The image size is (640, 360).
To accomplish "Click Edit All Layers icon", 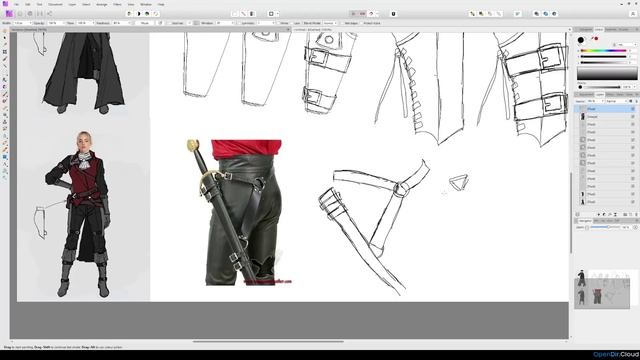I will [x=578, y=214].
